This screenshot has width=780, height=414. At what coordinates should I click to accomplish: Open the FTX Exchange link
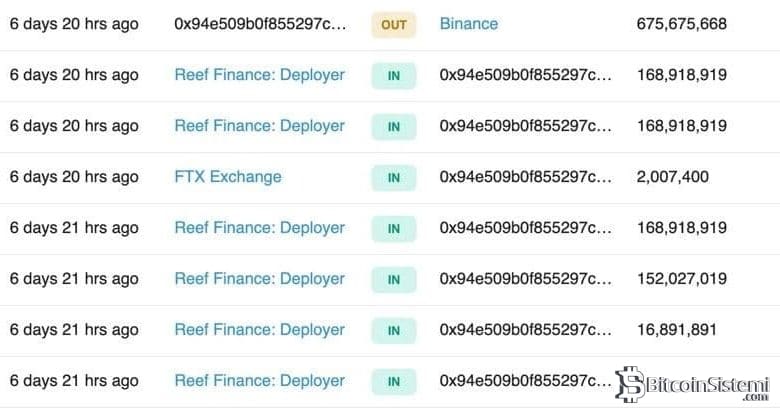coord(228,177)
